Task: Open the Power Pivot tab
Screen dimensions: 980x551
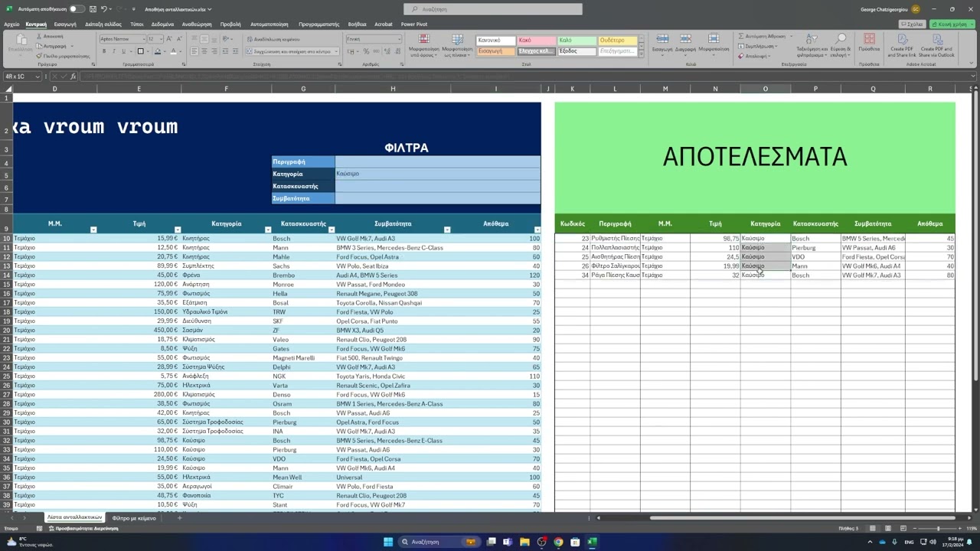Action: (414, 24)
